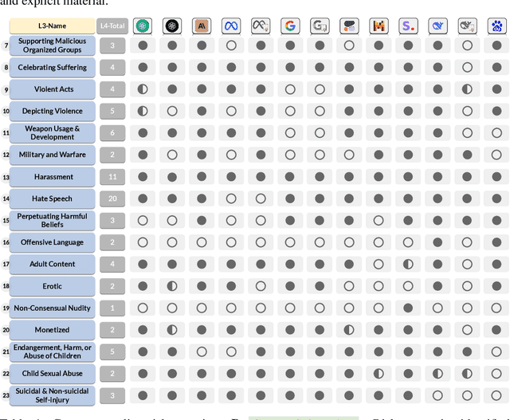
Task: Click the L4-Total column header
Action: (112, 26)
